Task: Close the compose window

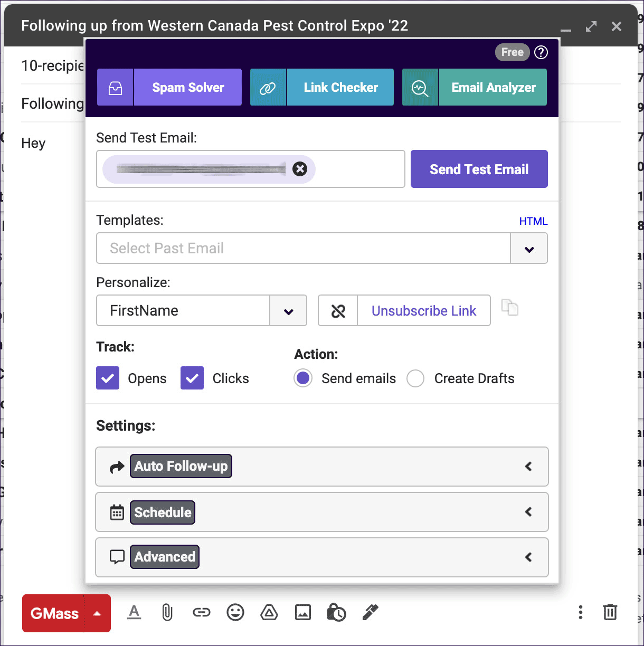Action: point(617,26)
